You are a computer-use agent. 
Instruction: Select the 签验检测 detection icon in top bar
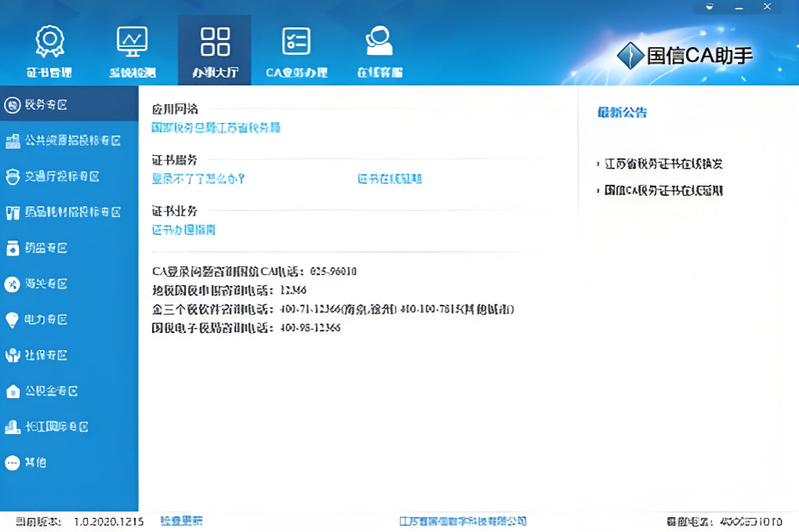pos(132,49)
